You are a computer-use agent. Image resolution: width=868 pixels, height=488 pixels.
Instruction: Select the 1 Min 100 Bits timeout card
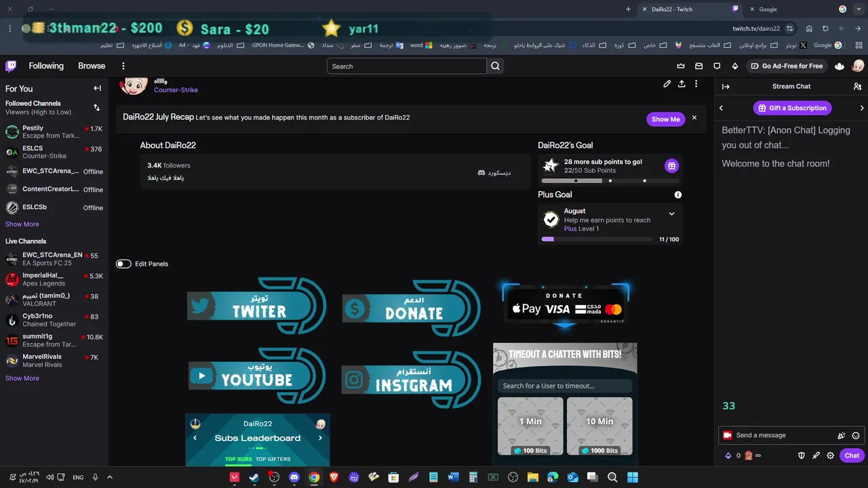click(530, 426)
